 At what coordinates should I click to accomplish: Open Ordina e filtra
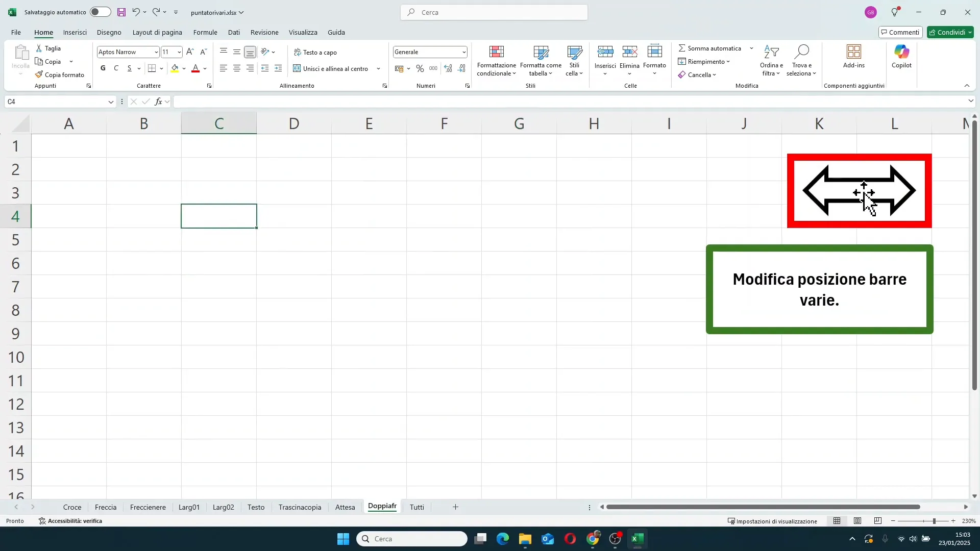pos(771,60)
